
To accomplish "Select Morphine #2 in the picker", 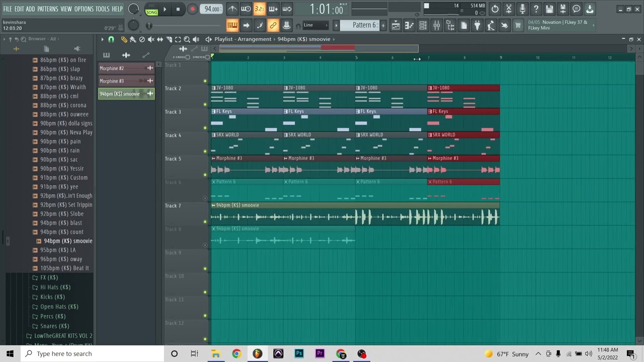I will [126, 68].
